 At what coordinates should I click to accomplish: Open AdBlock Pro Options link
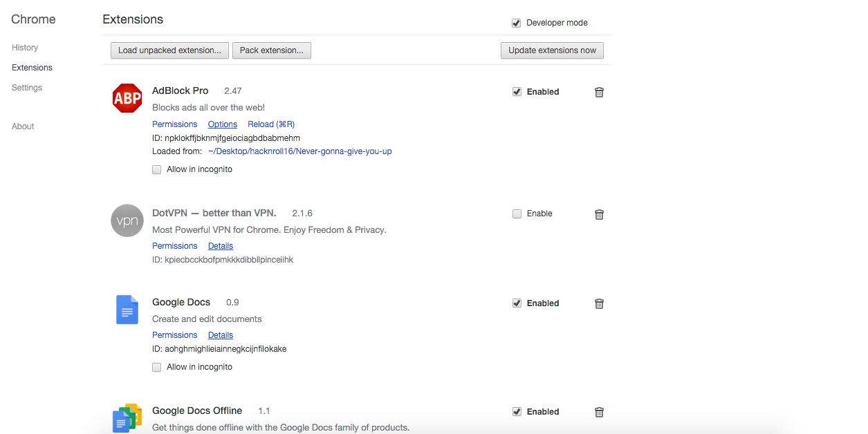tap(223, 124)
